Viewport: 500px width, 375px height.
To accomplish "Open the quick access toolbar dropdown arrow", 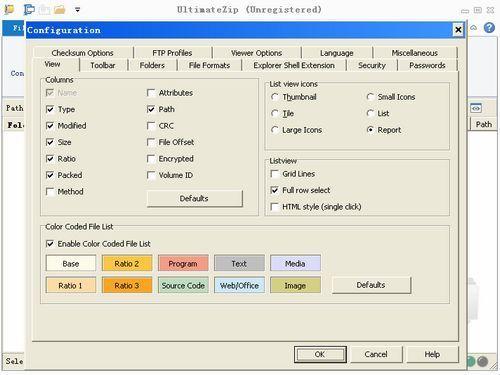I will tap(78, 10).
